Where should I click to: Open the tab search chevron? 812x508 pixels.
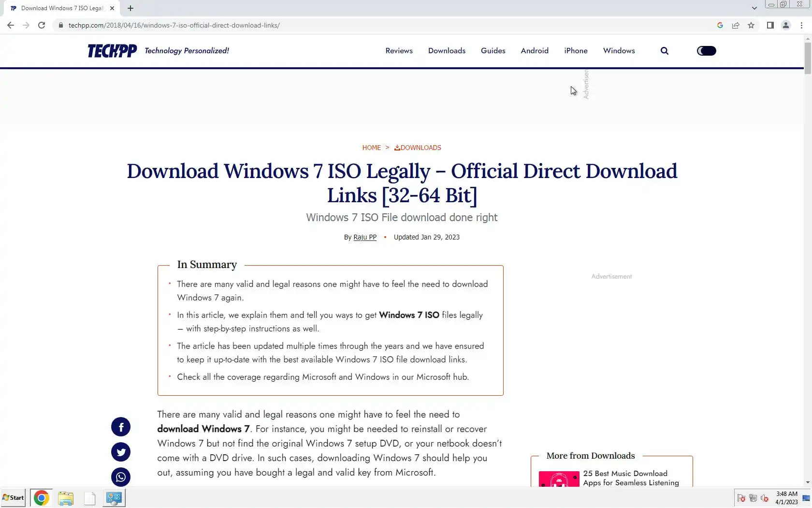[x=754, y=8]
